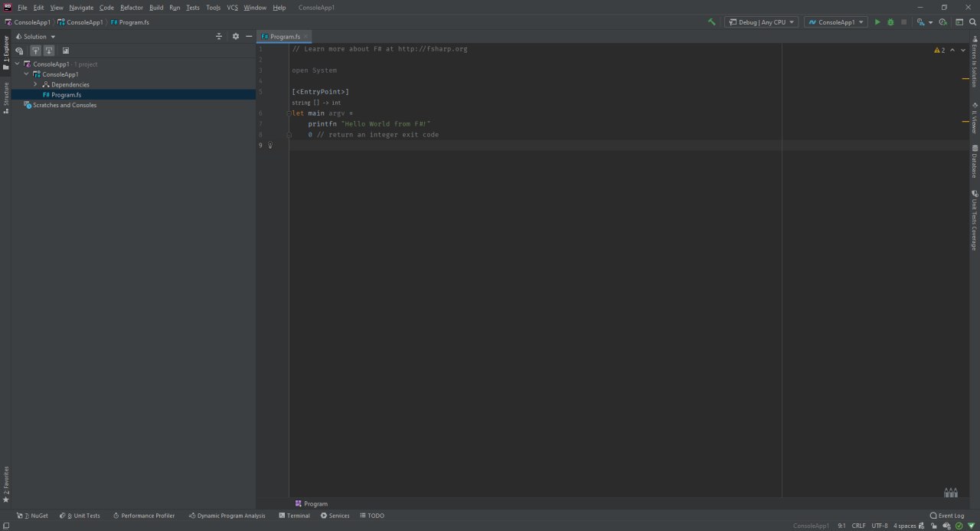Click the green hammer Build Solution icon
980x531 pixels.
[x=712, y=22]
